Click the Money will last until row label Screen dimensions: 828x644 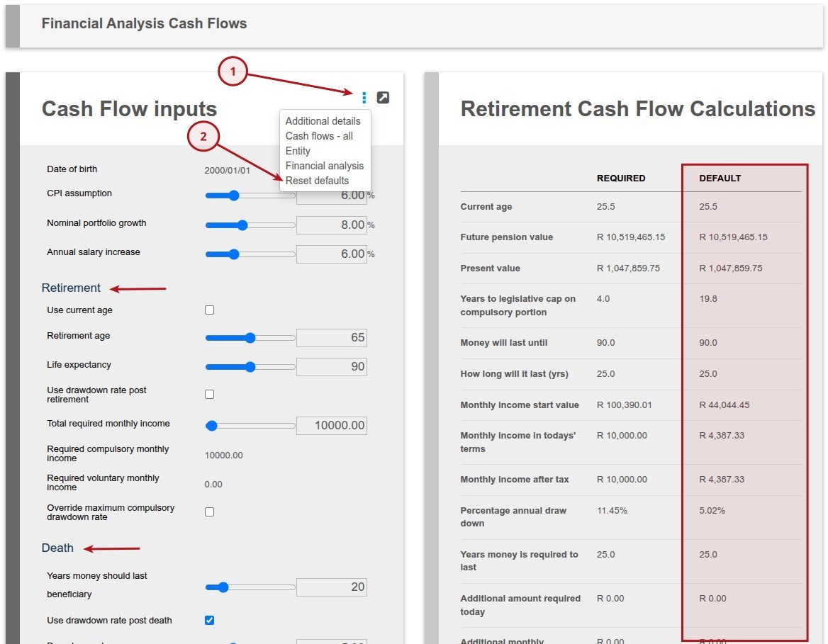coord(504,343)
